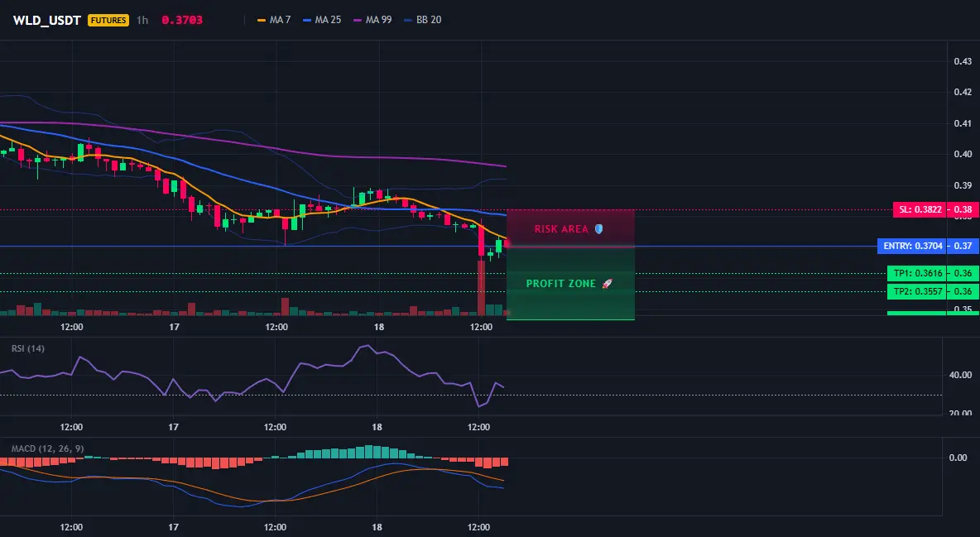The image size is (980, 537).
Task: Click the shield icon beside RISK AREA
Action: pyautogui.click(x=598, y=229)
